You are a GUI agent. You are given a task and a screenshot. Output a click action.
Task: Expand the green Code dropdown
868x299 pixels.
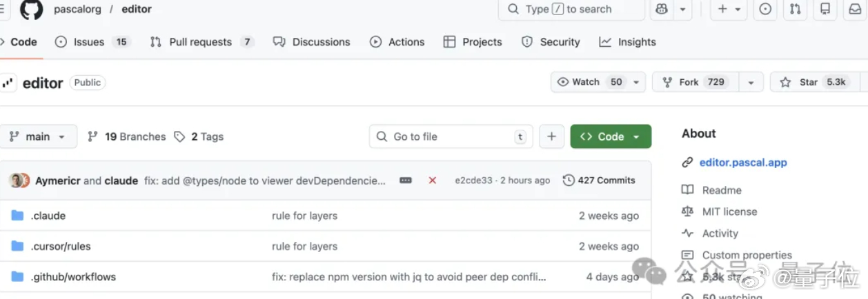pyautogui.click(x=611, y=136)
